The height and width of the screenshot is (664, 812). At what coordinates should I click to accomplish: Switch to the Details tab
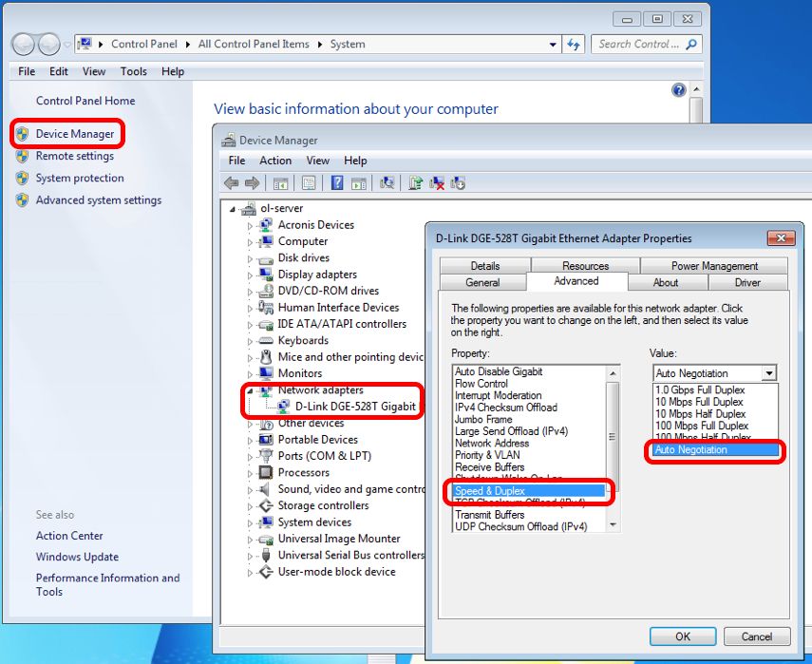pos(484,266)
